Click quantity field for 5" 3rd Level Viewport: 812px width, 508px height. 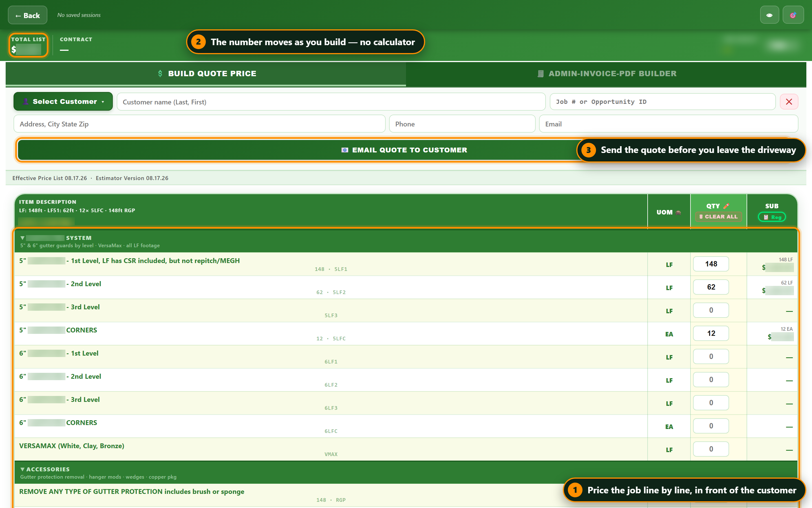point(711,310)
